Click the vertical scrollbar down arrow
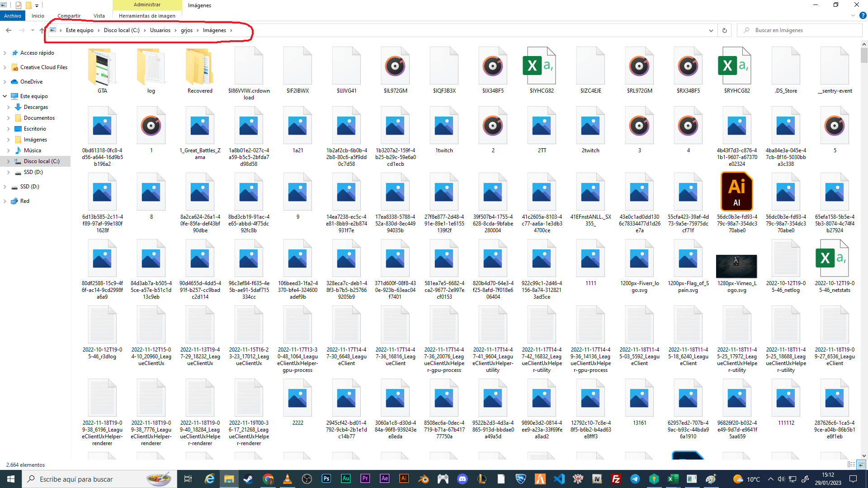This screenshot has width=868, height=488. [x=864, y=456]
